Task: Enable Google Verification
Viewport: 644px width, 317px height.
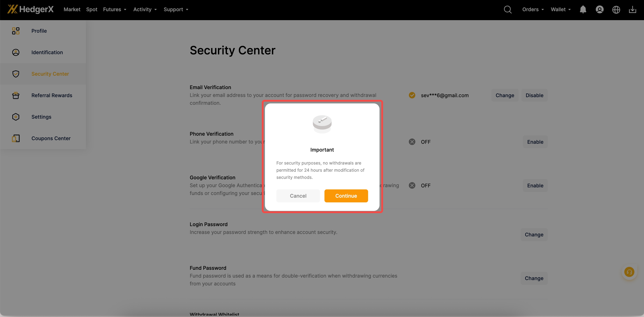Action: 535,186
